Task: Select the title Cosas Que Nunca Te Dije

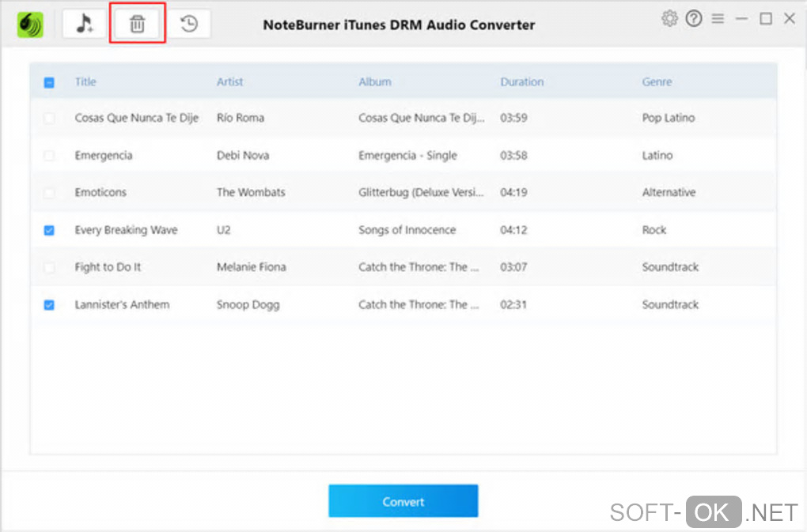Action: pyautogui.click(x=136, y=118)
